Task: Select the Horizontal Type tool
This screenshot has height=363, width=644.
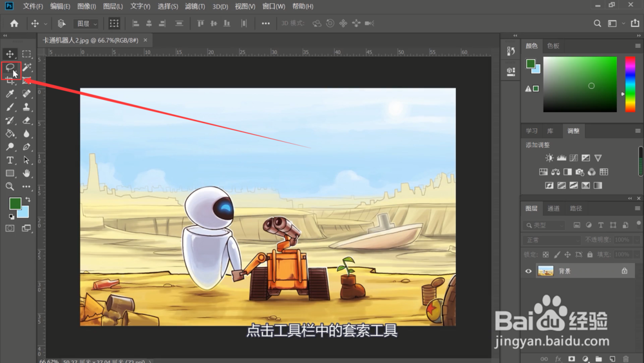Action: 10,160
